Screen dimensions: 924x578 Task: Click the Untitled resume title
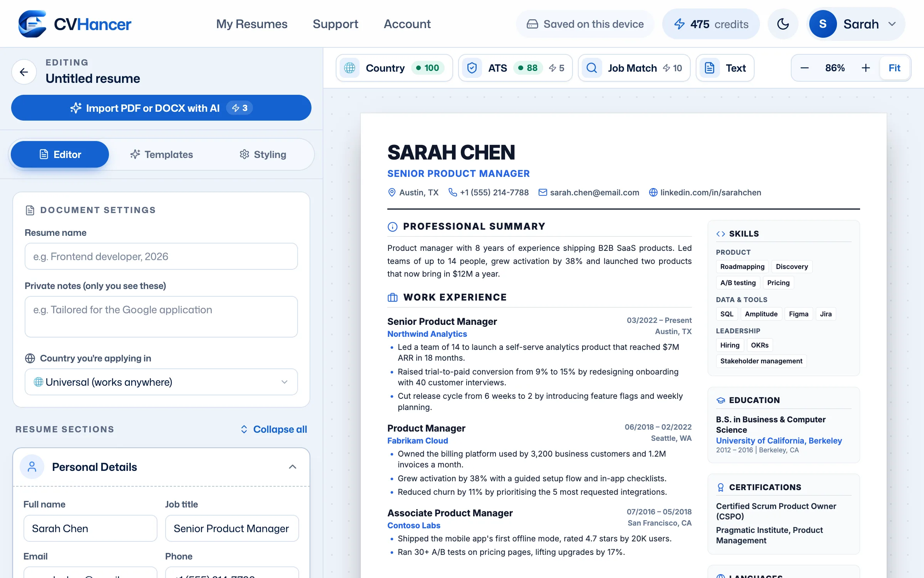click(x=93, y=78)
